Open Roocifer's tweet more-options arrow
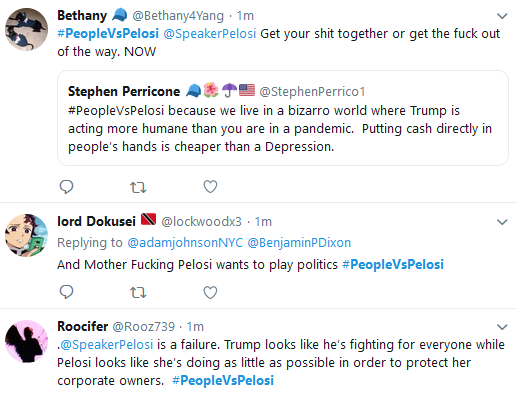This screenshot has height=396, width=517. pos(502,327)
